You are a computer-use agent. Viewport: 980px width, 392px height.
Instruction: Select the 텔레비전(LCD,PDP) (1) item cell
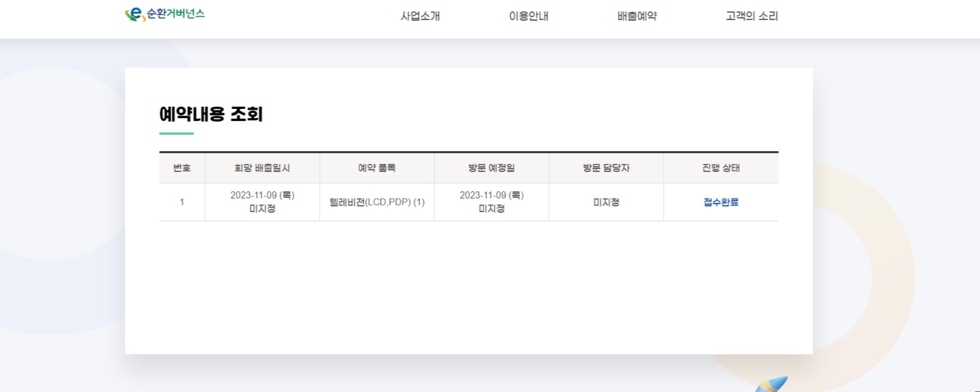pos(377,202)
